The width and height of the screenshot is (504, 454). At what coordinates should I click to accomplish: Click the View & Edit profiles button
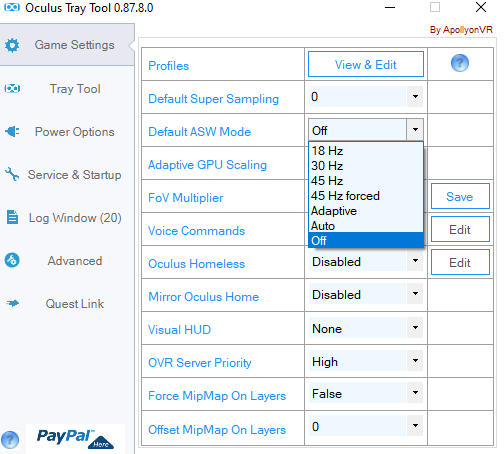tap(366, 64)
